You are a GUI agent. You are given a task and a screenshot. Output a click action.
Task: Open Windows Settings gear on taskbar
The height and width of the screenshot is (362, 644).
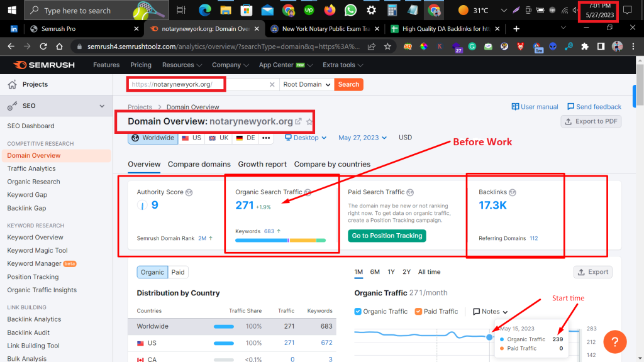pos(371,10)
